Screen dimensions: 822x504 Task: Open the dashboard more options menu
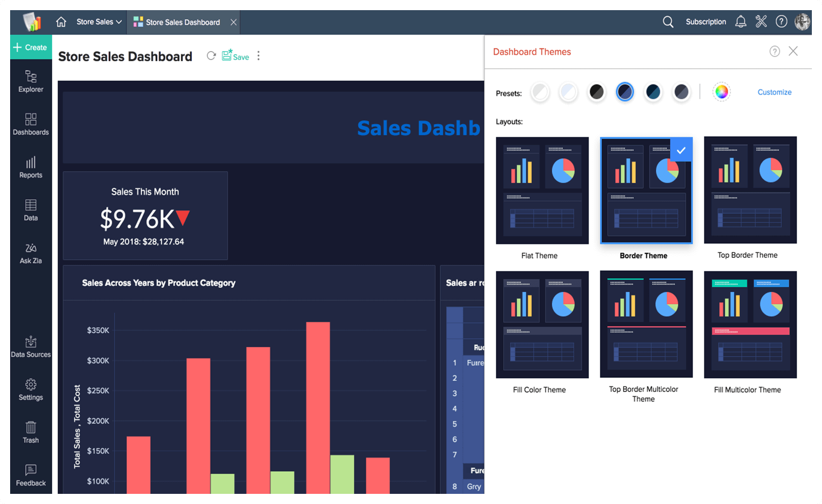click(x=259, y=56)
